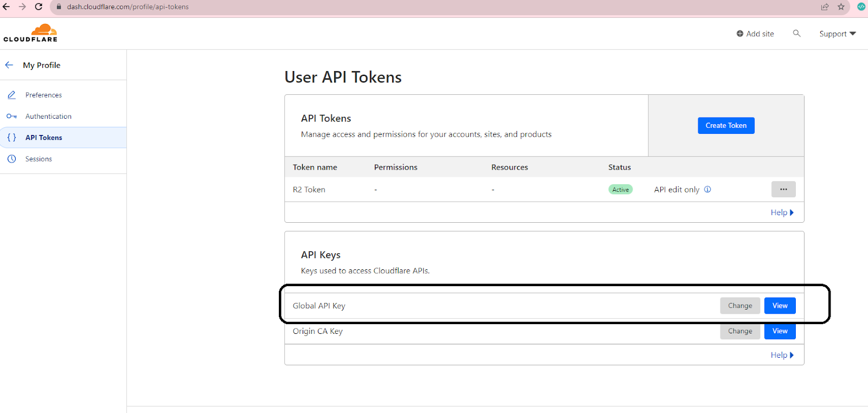Expand Help under the API Tokens table

point(782,212)
